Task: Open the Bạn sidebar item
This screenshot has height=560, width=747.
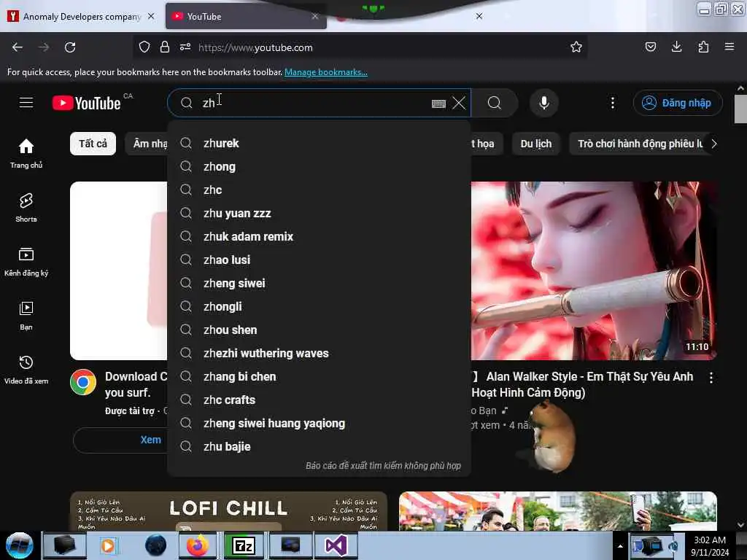Action: 26,315
